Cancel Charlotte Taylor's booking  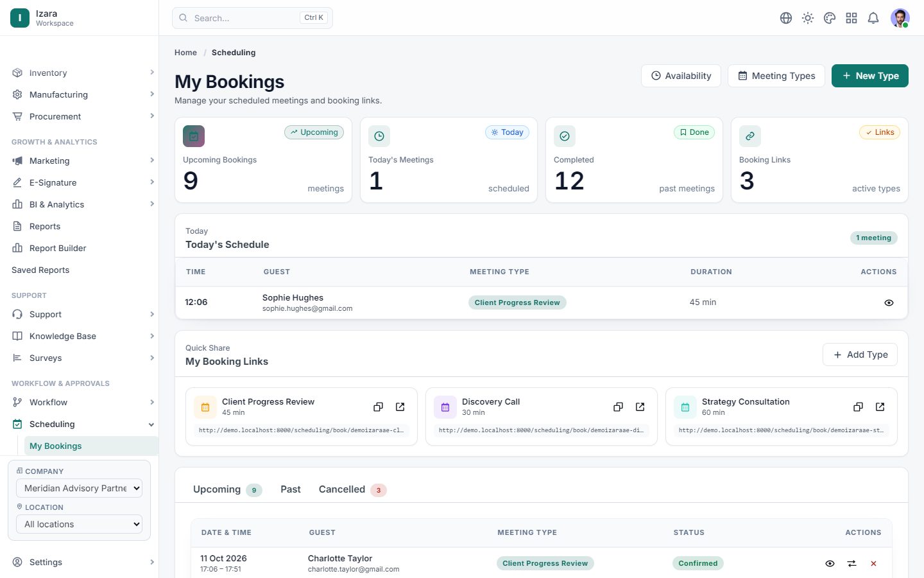pos(873,563)
